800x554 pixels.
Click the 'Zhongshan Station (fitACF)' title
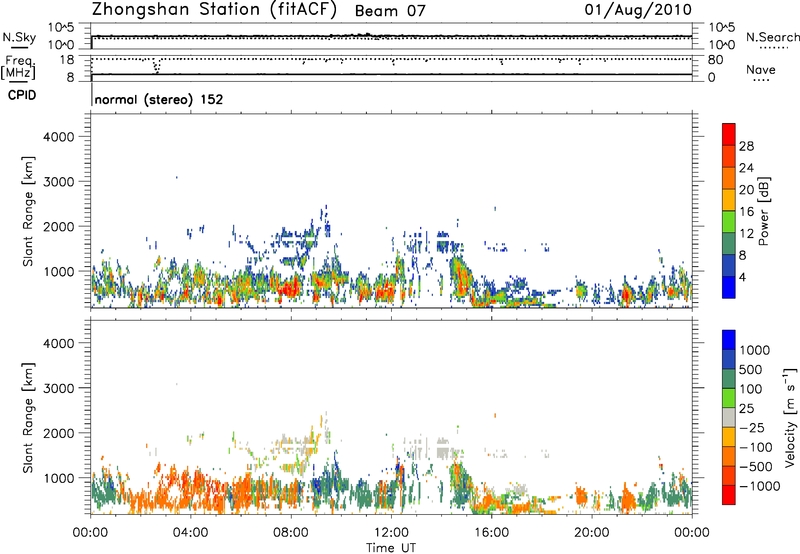[214, 10]
